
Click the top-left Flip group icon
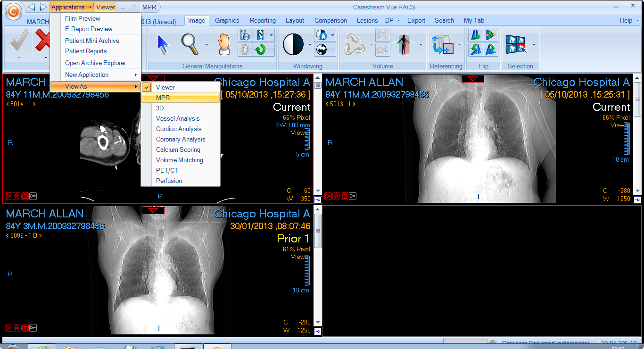476,35
